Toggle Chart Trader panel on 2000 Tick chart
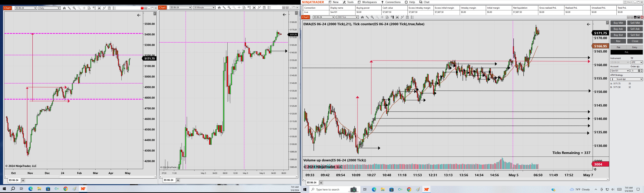644x193 pixels. click(392, 17)
